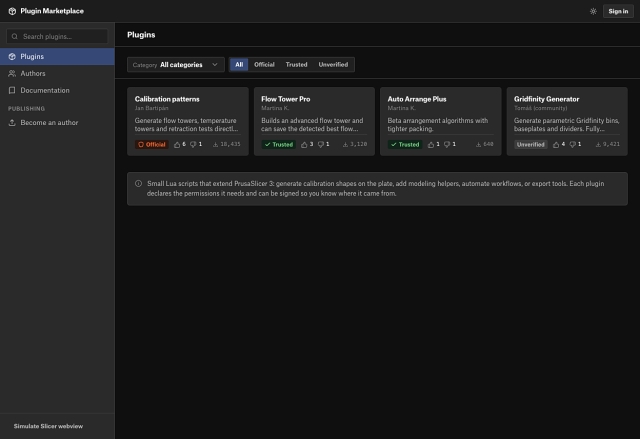Click the search magnifier icon

(x=15, y=36)
